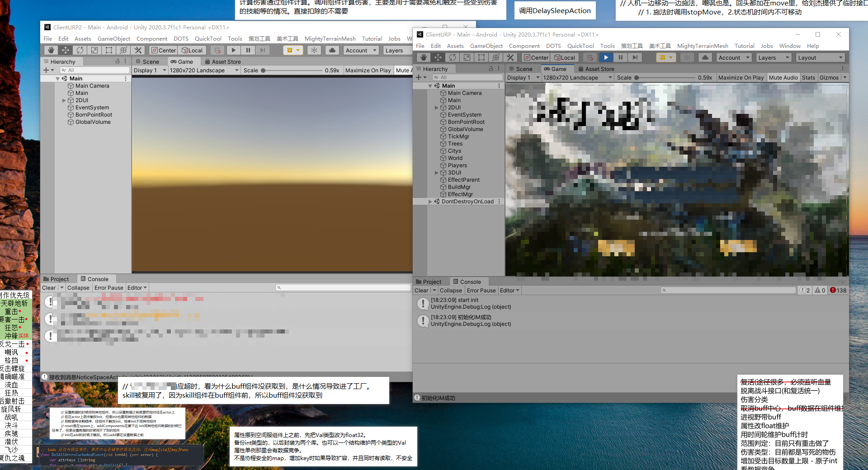
Task: Toggle Error Pause in ClientURP console
Action: tap(481, 291)
